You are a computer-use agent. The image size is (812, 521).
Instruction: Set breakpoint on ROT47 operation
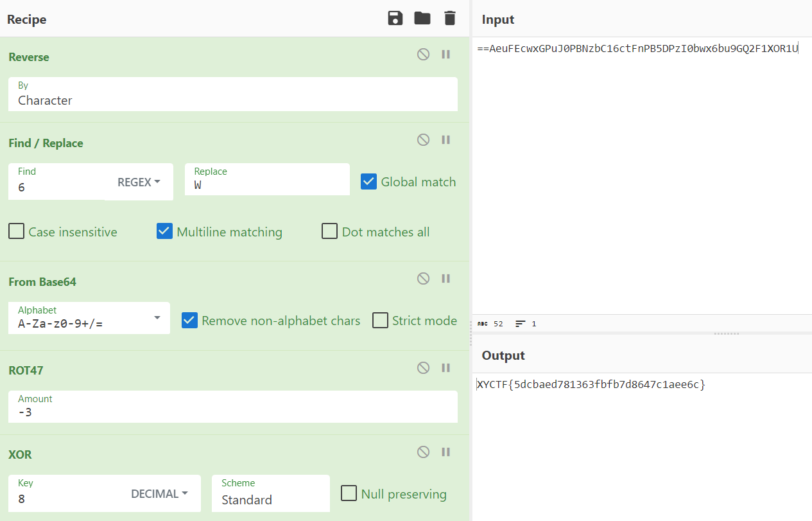(445, 368)
